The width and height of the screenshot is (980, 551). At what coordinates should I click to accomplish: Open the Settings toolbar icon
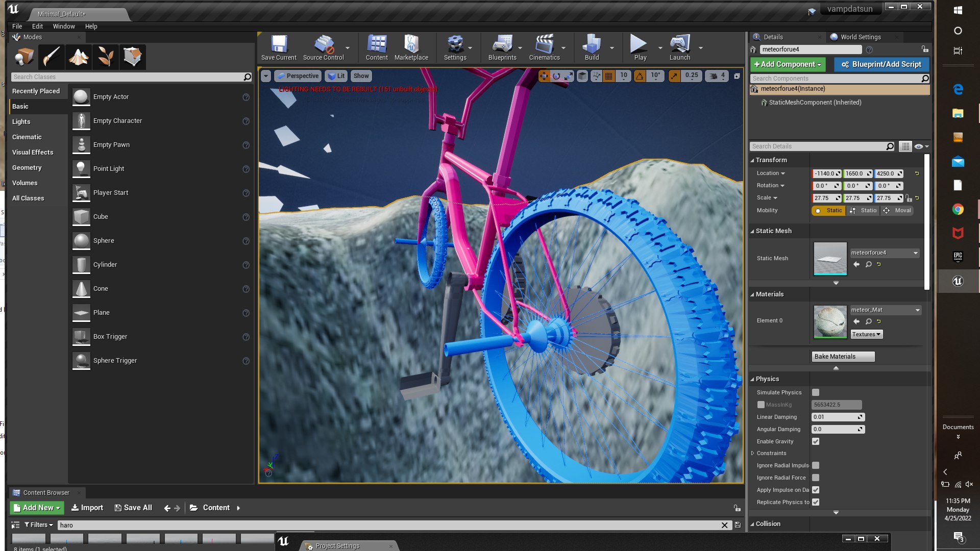click(x=455, y=48)
